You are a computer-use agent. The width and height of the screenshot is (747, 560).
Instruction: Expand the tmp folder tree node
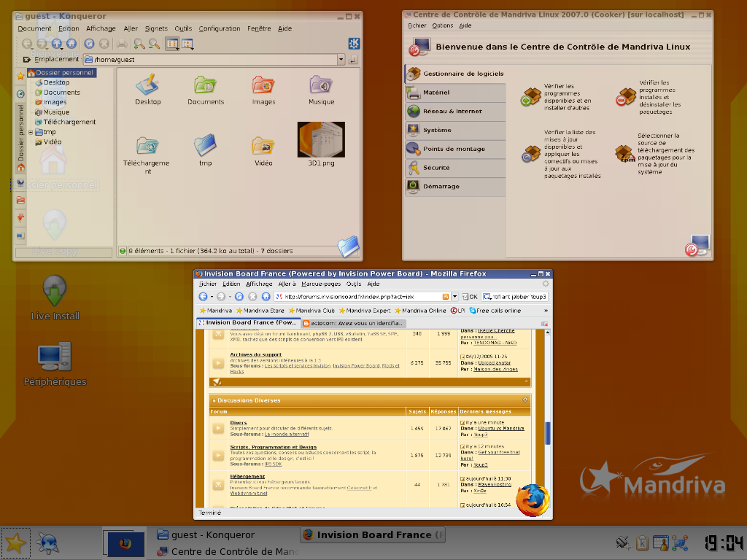click(x=31, y=132)
